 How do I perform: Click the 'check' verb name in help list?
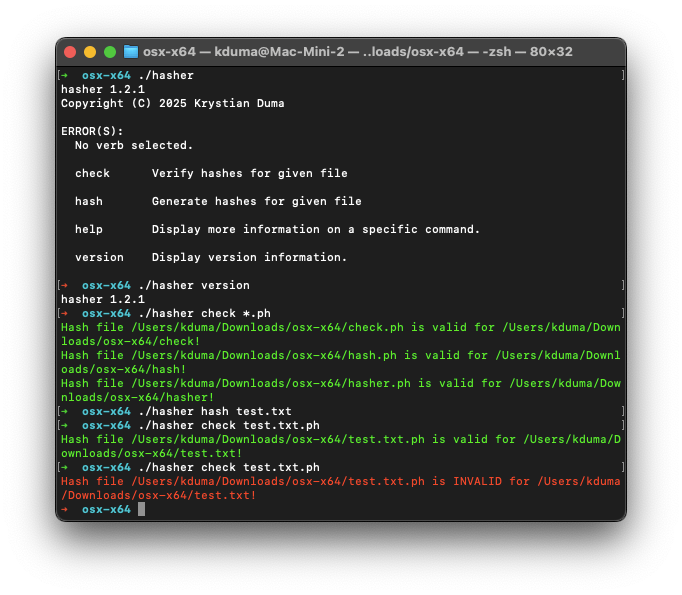point(92,174)
